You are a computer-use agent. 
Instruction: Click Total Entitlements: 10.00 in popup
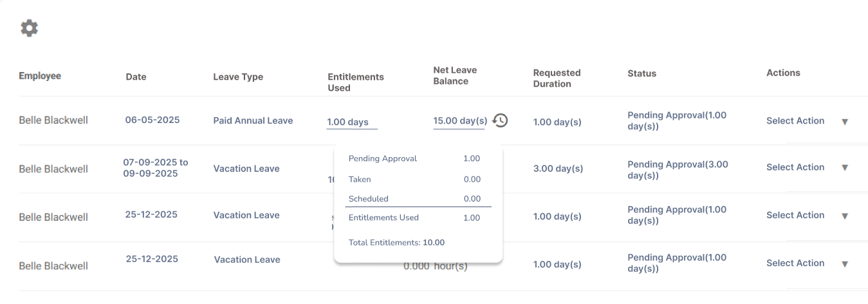coord(396,243)
